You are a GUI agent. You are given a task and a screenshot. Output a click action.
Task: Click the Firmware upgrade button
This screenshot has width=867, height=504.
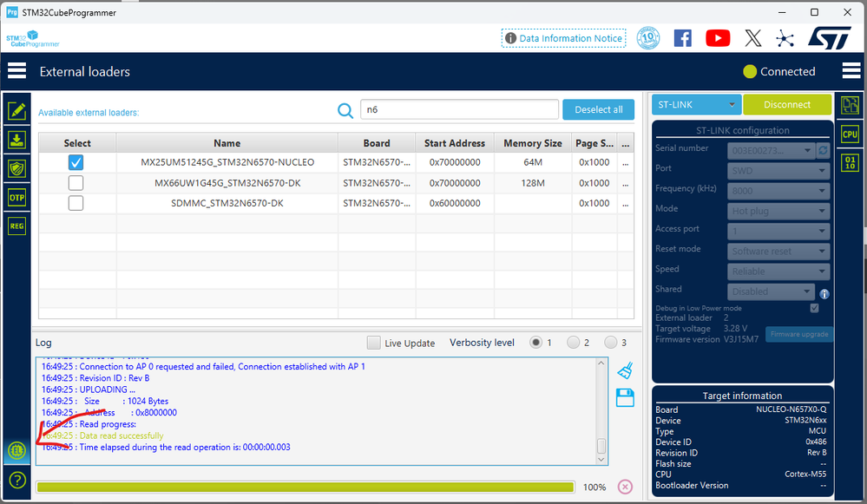(799, 334)
